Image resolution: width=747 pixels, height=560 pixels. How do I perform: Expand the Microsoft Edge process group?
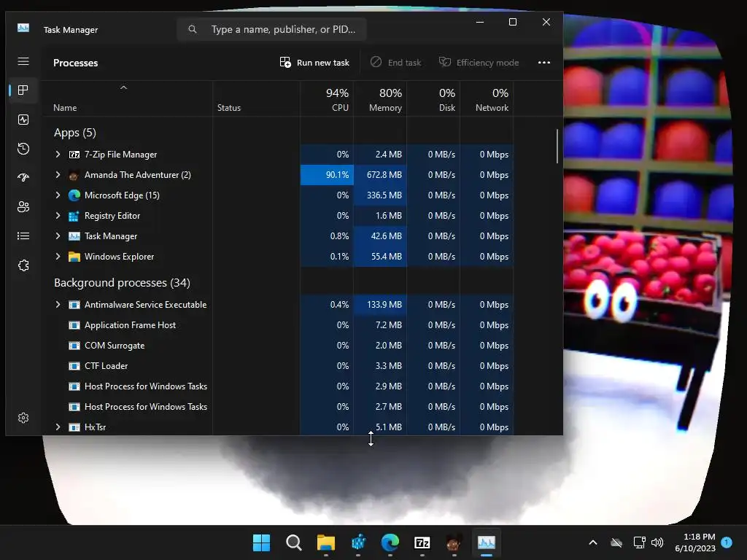[58, 195]
